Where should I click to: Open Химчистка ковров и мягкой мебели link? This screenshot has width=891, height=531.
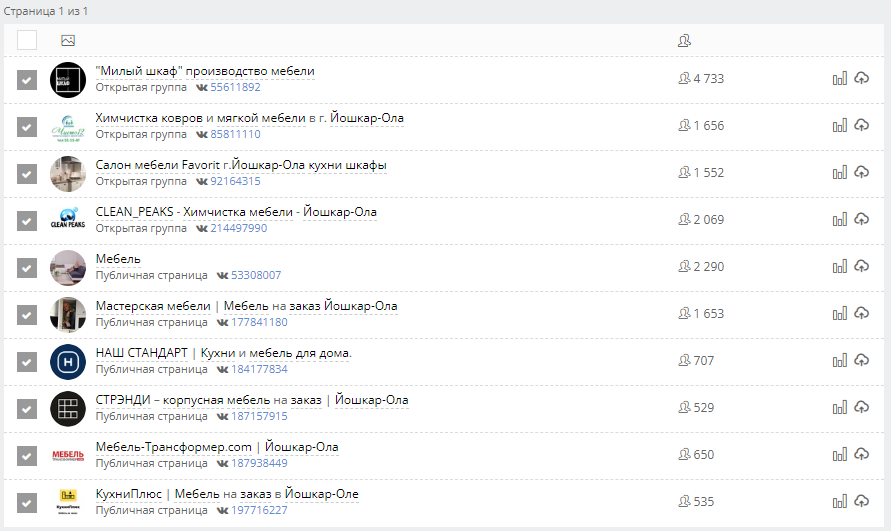pyautogui.click(x=249, y=118)
